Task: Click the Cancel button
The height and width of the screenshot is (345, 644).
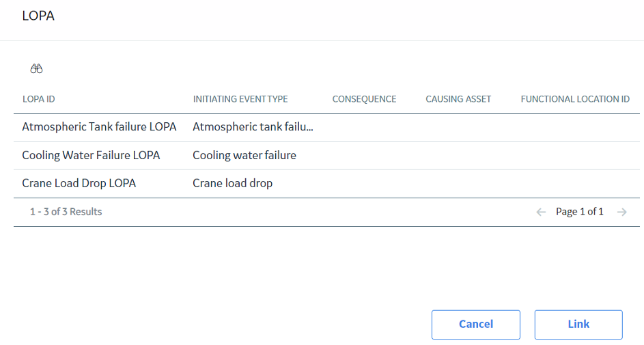Action: [x=475, y=325]
